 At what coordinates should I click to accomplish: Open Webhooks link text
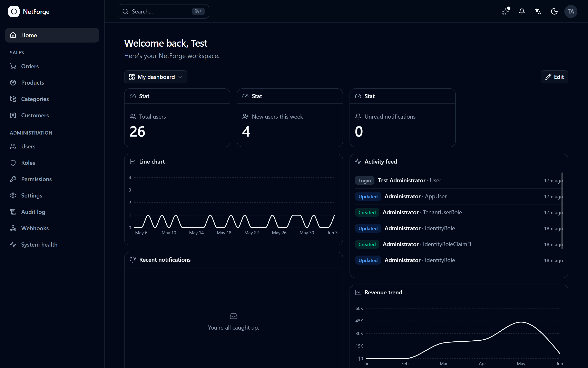[35, 228]
